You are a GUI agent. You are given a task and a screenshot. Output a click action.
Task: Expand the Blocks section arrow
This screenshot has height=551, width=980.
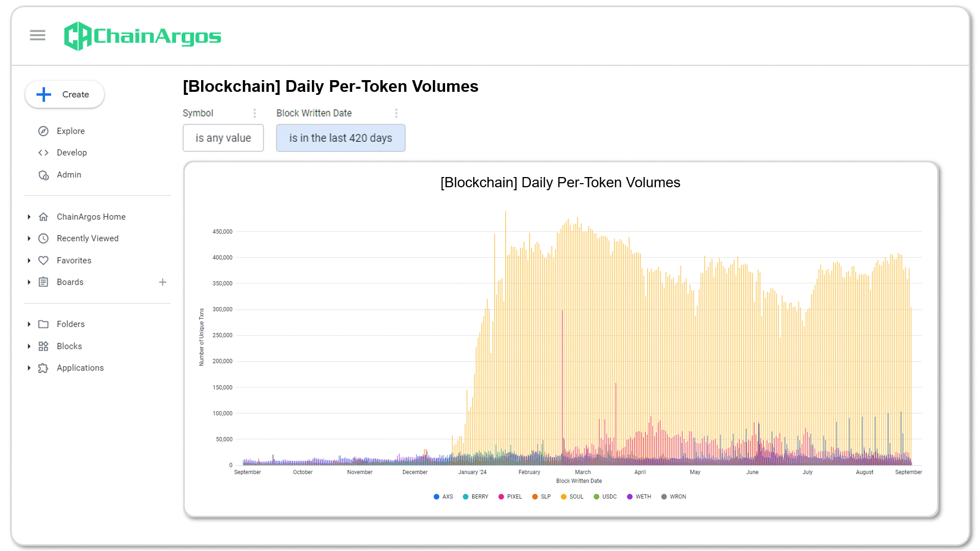[29, 346]
